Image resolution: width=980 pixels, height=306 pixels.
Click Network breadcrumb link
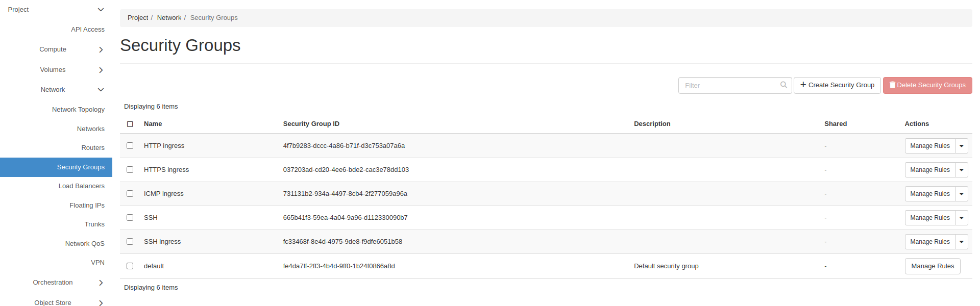pos(169,18)
